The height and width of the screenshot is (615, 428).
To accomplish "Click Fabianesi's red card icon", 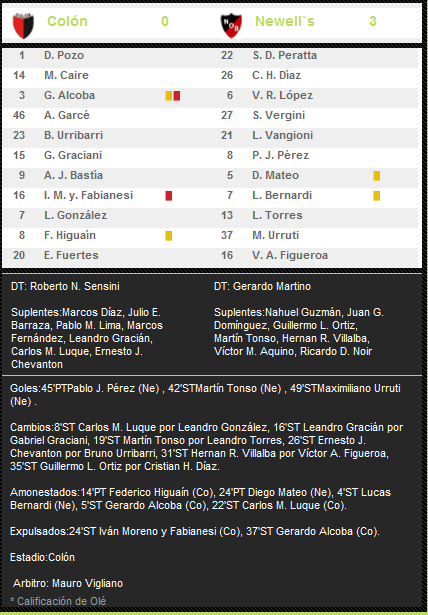I will point(169,195).
